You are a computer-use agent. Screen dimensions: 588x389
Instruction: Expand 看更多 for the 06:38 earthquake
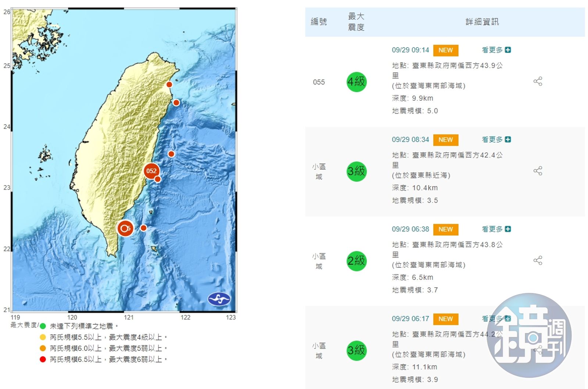[496, 229]
